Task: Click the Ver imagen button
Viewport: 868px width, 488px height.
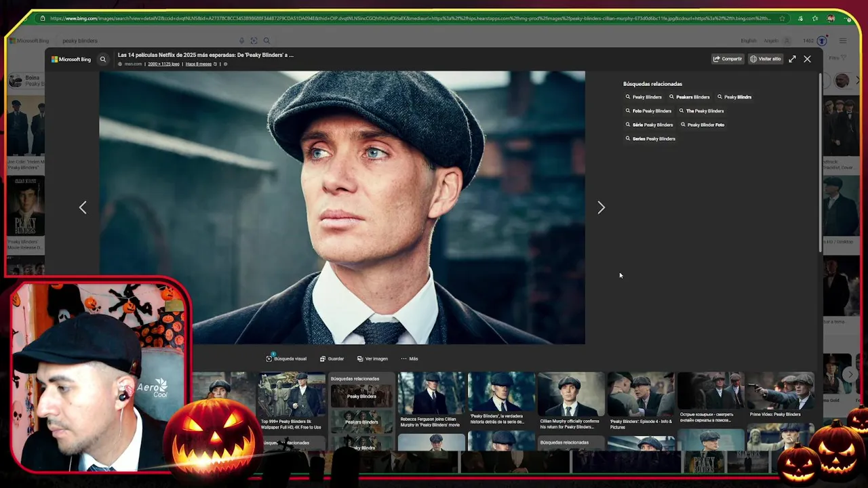Action: pos(372,359)
